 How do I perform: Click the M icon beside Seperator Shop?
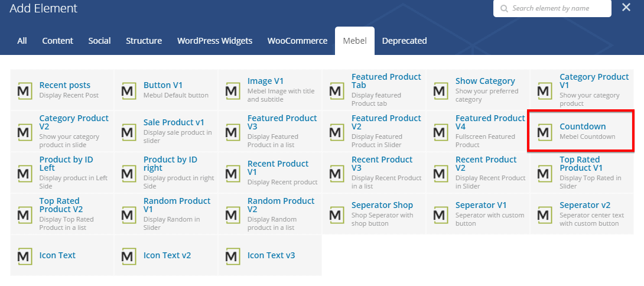coord(336,214)
